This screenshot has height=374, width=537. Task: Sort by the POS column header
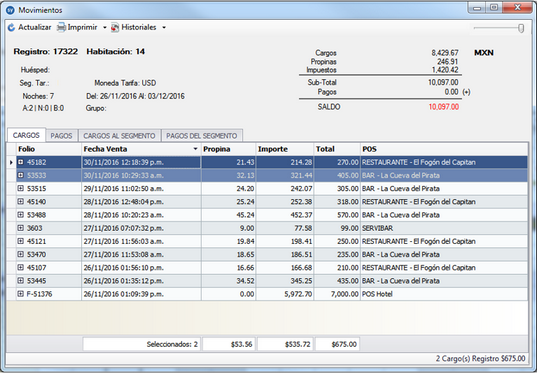[444, 149]
